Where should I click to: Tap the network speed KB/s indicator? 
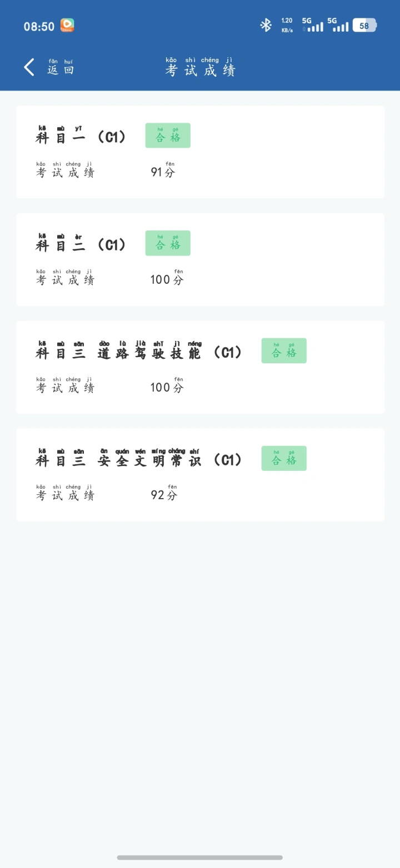pyautogui.click(x=287, y=25)
